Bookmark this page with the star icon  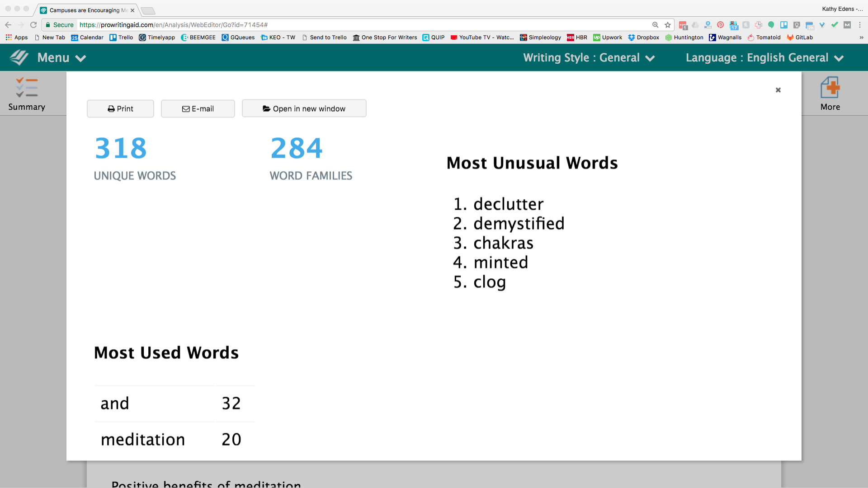(668, 25)
